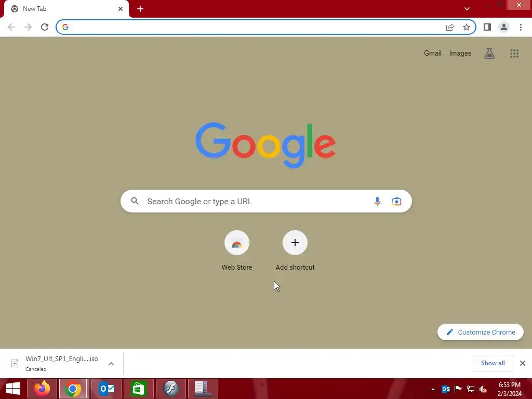Open the Store app in taskbar
532x399 pixels.
[138, 389]
